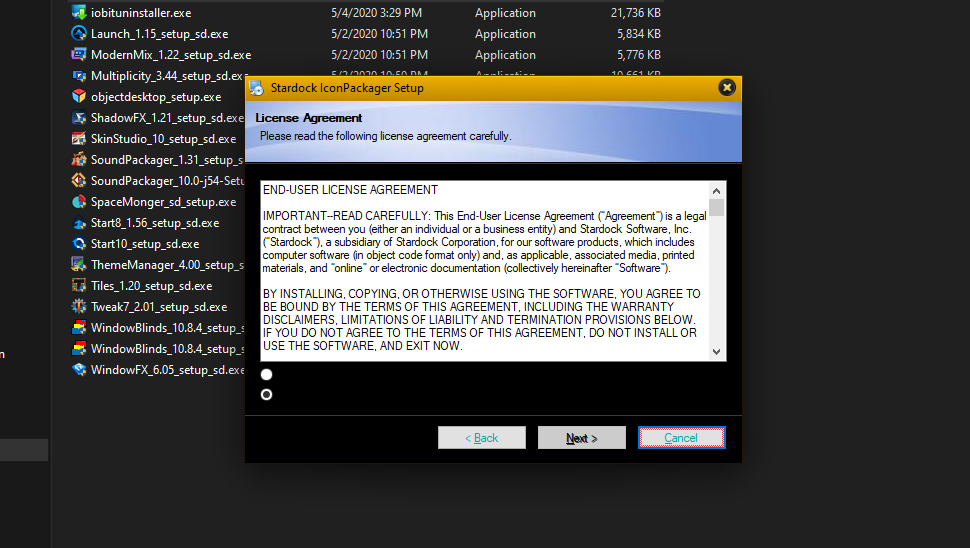This screenshot has height=548, width=970.
Task: Select the Launch_1.15_setup_sd.exe icon
Action: click(x=79, y=34)
